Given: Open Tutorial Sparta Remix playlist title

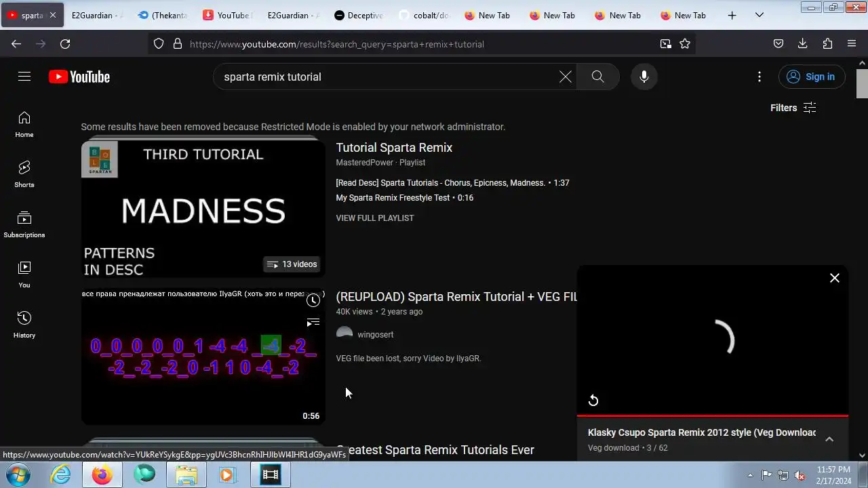Looking at the screenshot, I should pos(394,148).
